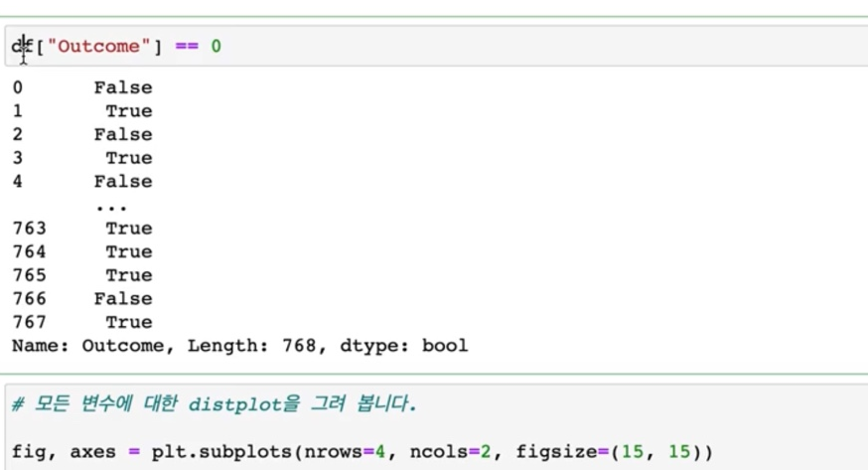Select output row 3 True
This screenshot has width=868, height=470.
pyautogui.click(x=82, y=158)
